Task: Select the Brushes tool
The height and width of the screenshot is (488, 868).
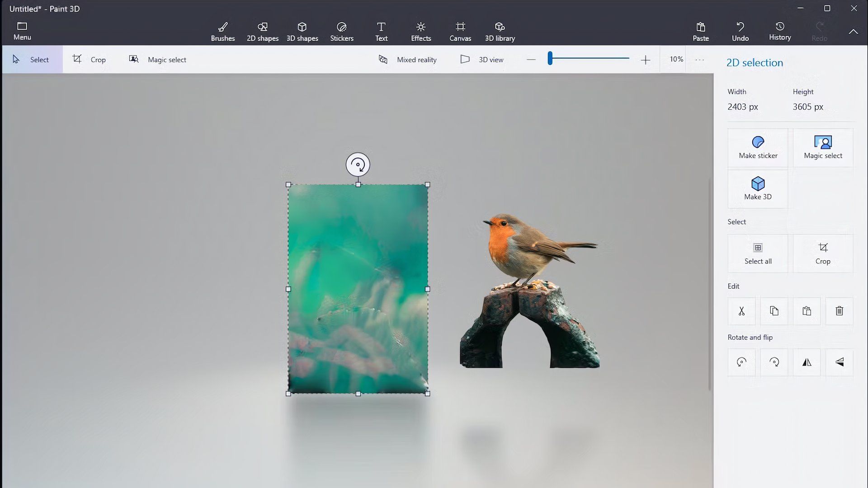Action: pos(223,32)
